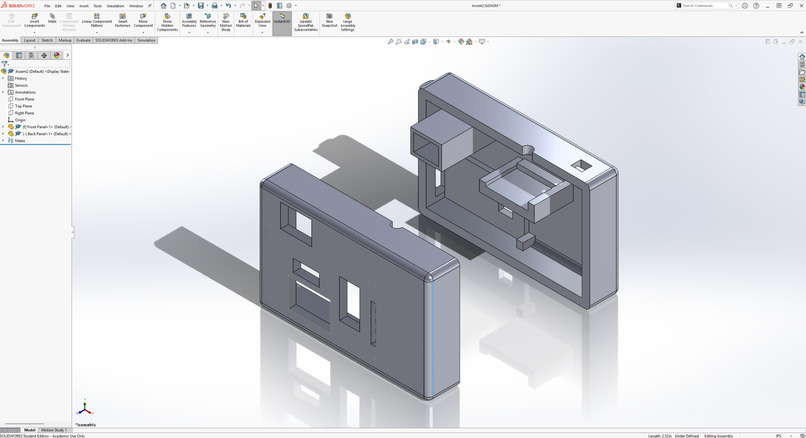Click the Save icon
The height and width of the screenshot is (438, 806).
point(200,6)
